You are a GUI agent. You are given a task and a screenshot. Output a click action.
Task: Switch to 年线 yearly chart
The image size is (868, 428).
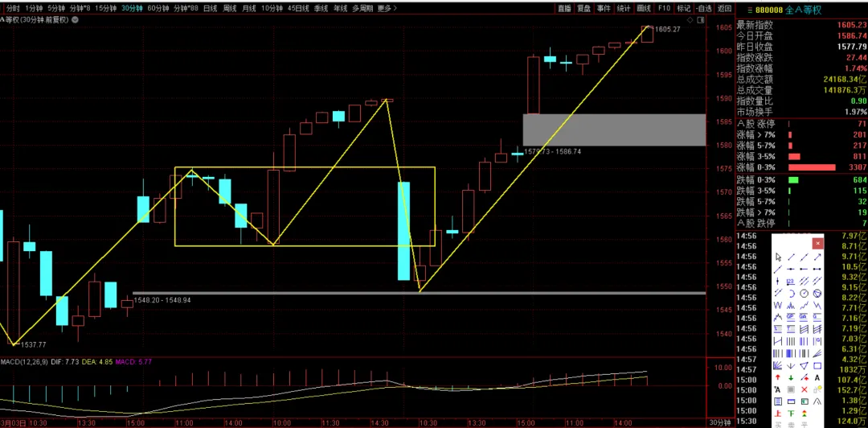pos(341,8)
